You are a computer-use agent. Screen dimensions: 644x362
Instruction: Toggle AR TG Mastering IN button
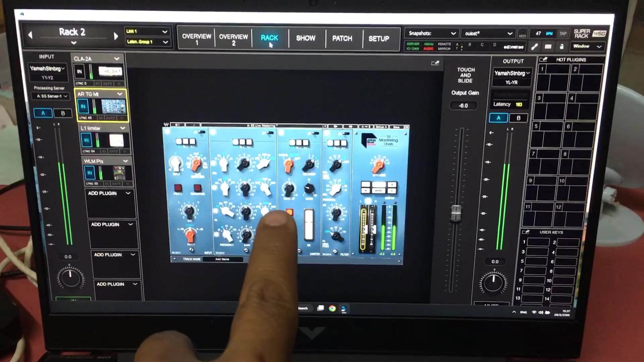[x=83, y=107]
